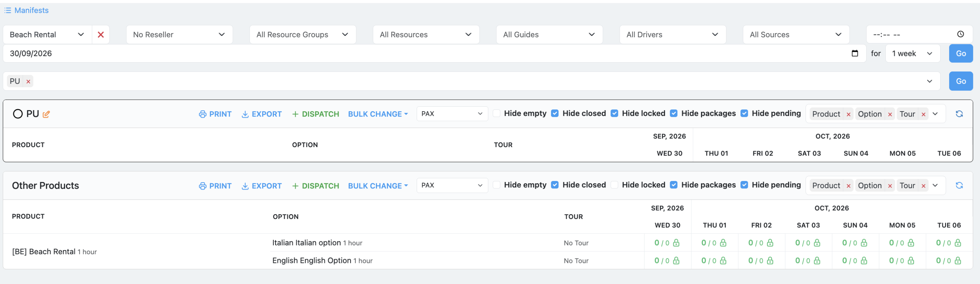The height and width of the screenshot is (284, 980).
Task: Click Go button next to date range
Action: [961, 54]
